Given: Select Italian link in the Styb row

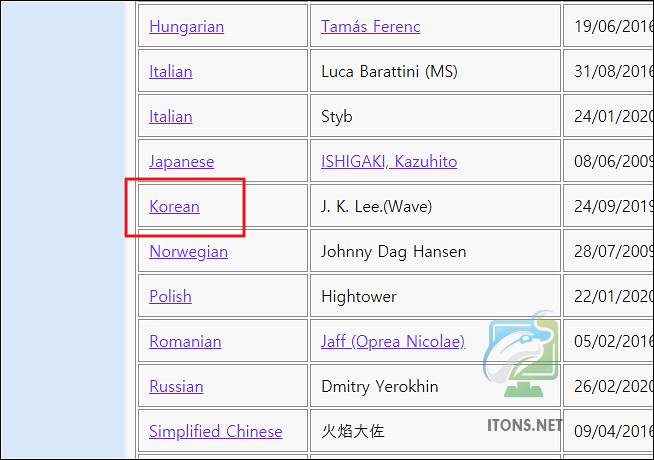Looking at the screenshot, I should (x=170, y=117).
